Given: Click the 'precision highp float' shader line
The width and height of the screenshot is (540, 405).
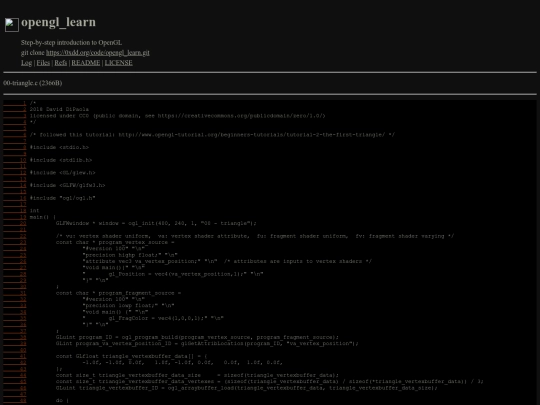Looking at the screenshot, I should click(x=130, y=255).
